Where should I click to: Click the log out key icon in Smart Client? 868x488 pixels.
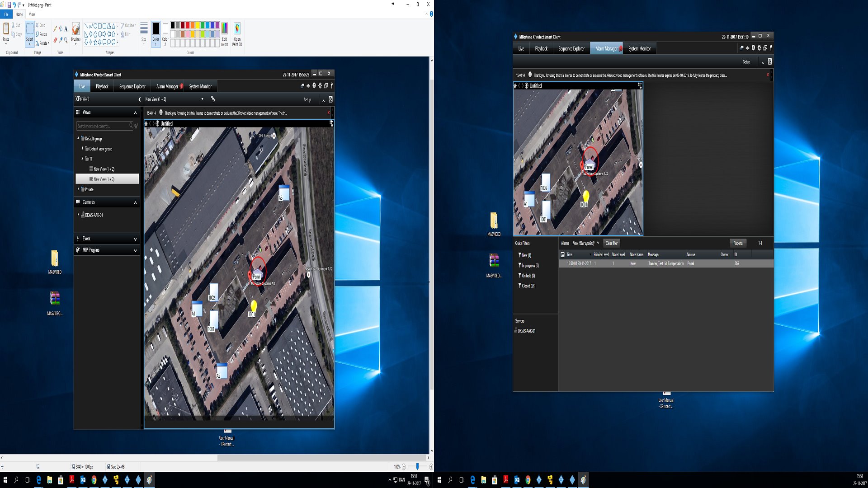771,47
